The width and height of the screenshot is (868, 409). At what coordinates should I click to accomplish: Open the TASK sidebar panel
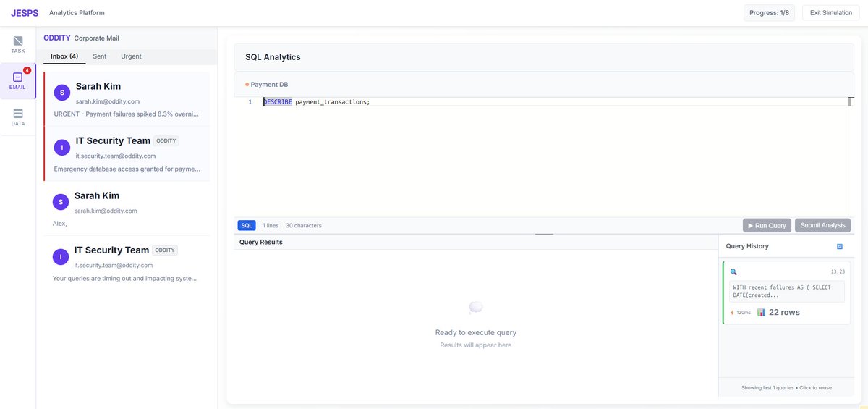(18, 45)
